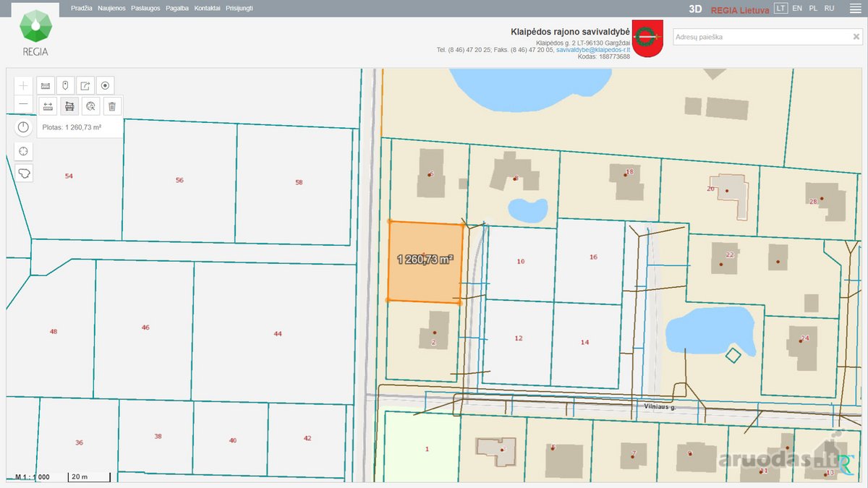The height and width of the screenshot is (488, 868).
Task: Click the orange measured polygon area
Action: (426, 261)
